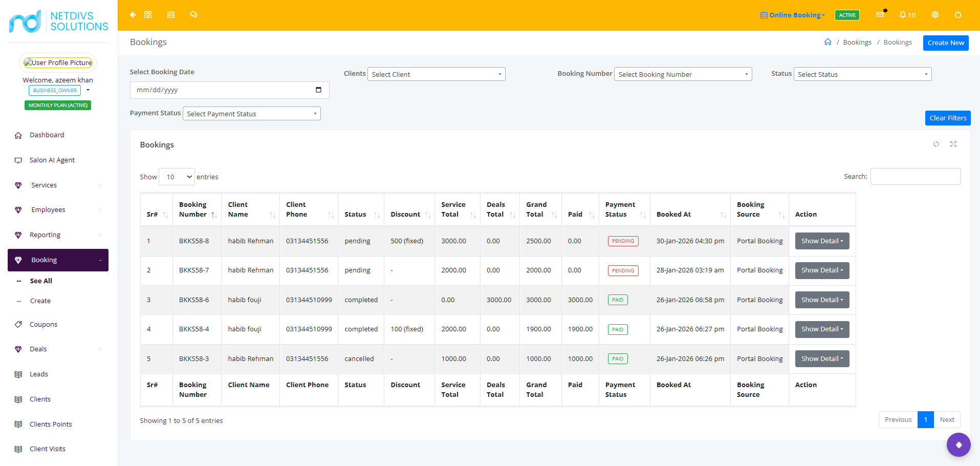
Task: Refresh the Bookings card with reload icon
Action: (x=936, y=144)
